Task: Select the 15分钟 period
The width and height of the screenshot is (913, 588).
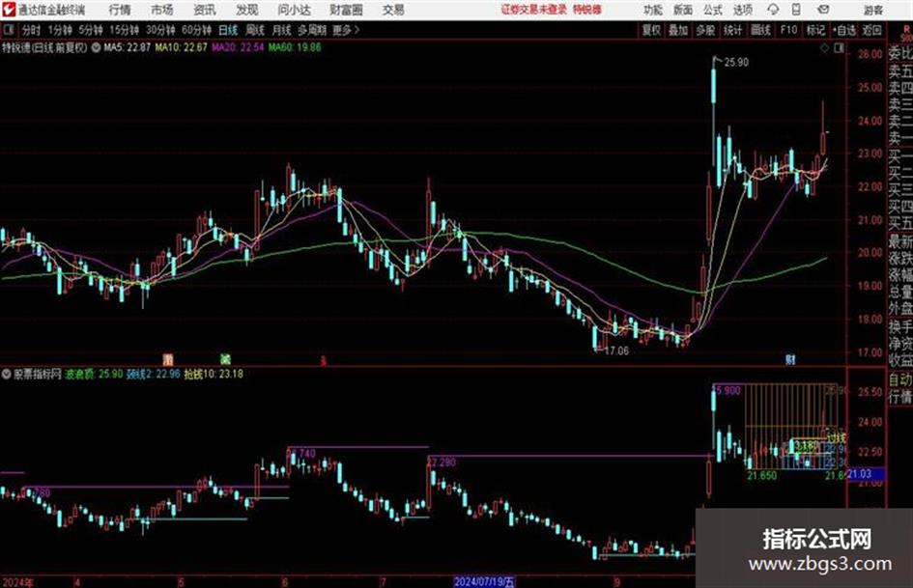Action: click(x=125, y=30)
